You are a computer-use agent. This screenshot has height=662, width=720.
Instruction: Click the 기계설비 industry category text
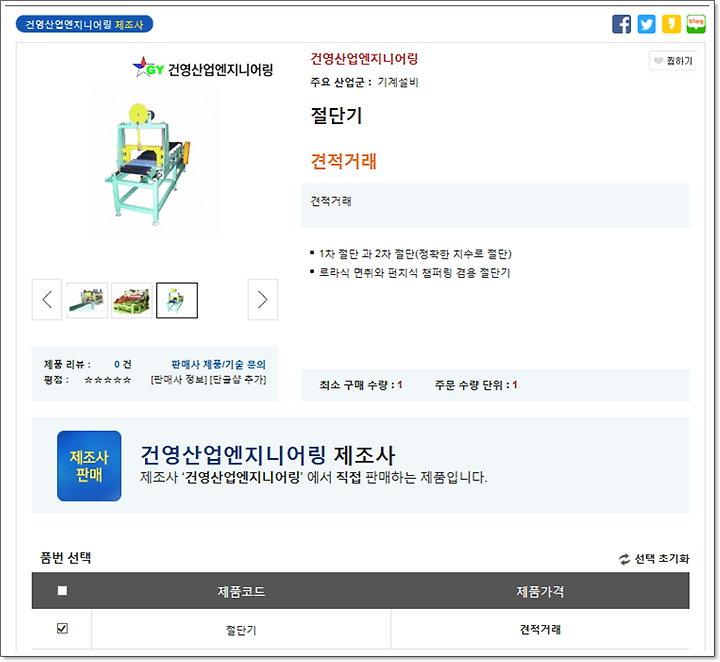tap(398, 82)
